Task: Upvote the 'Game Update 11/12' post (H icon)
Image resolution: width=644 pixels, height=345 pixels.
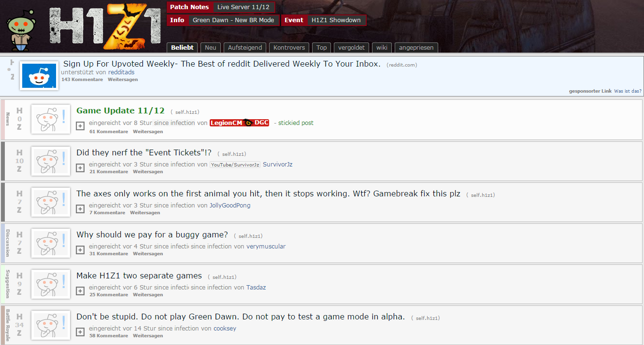Action: pos(19,111)
